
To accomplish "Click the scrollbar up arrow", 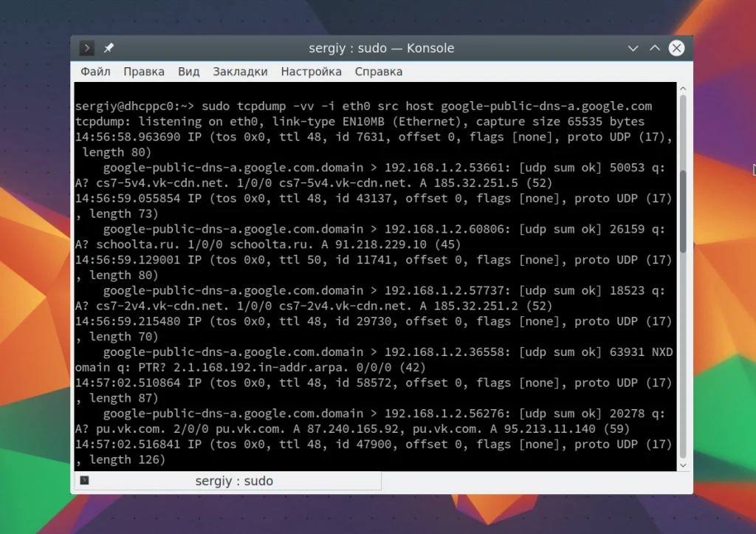I will [x=683, y=89].
